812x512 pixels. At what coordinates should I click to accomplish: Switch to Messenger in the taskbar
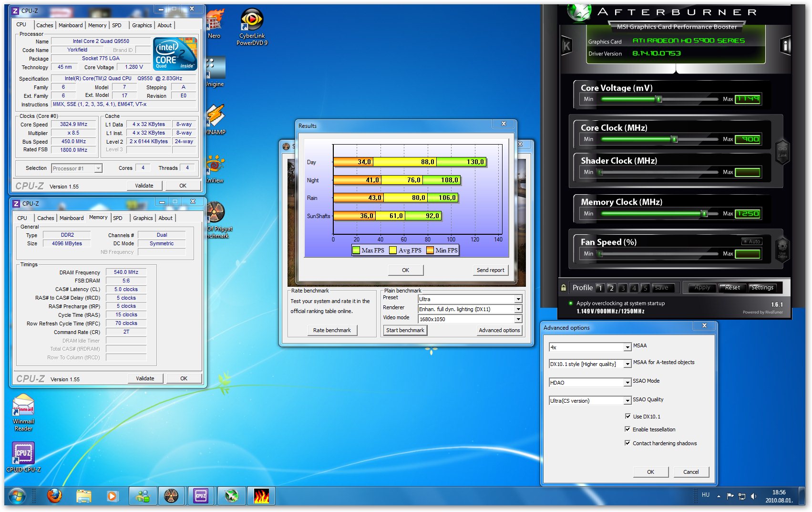pos(142,496)
